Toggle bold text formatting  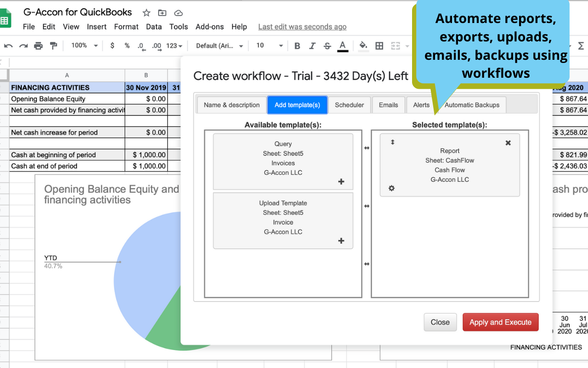click(297, 46)
